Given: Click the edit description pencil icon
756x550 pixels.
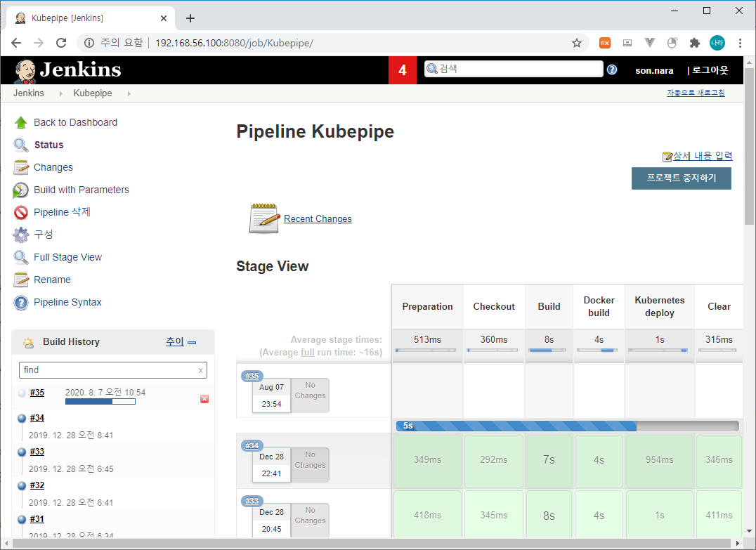Looking at the screenshot, I should pyautogui.click(x=667, y=156).
